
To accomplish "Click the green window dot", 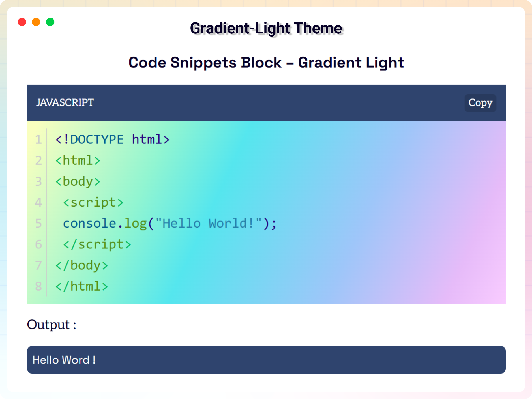I will pos(50,22).
